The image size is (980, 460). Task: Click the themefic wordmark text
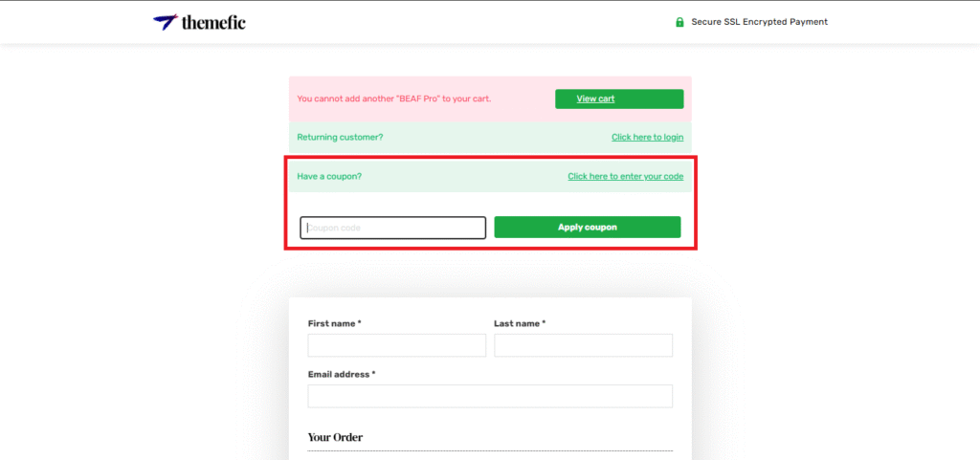pos(213,22)
